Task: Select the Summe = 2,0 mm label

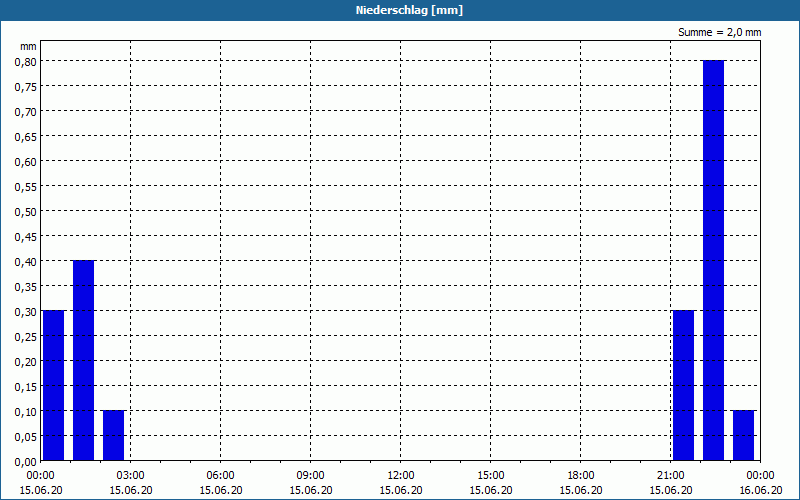Action: [719, 32]
